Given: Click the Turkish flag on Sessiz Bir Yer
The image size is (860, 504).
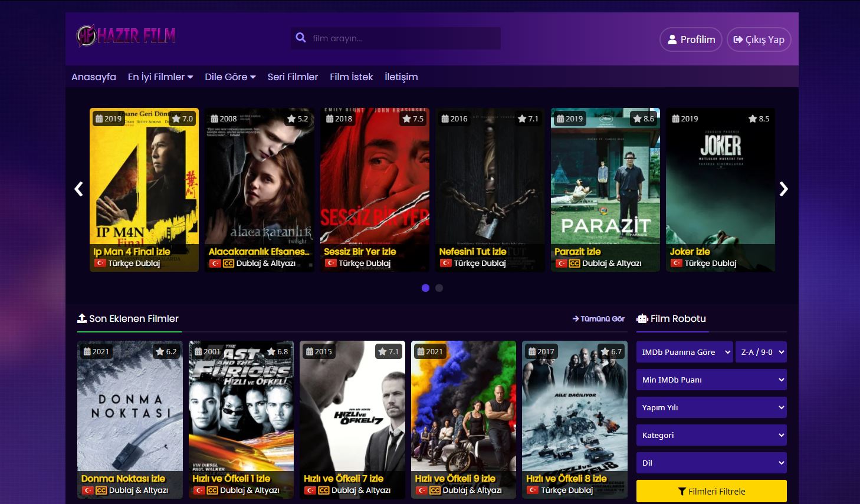Looking at the screenshot, I should [x=330, y=263].
